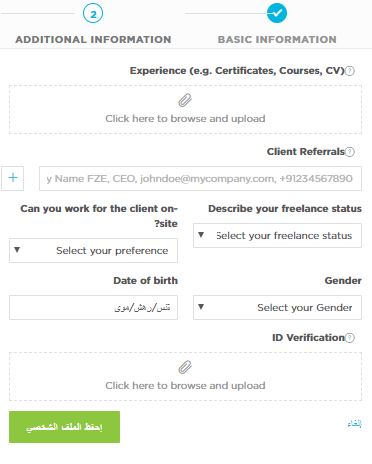
Task: Click the Client Referrals text field
Action: point(200,178)
